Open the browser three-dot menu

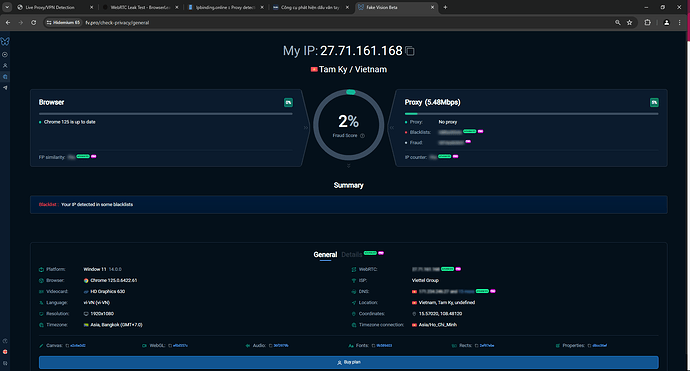(x=680, y=22)
